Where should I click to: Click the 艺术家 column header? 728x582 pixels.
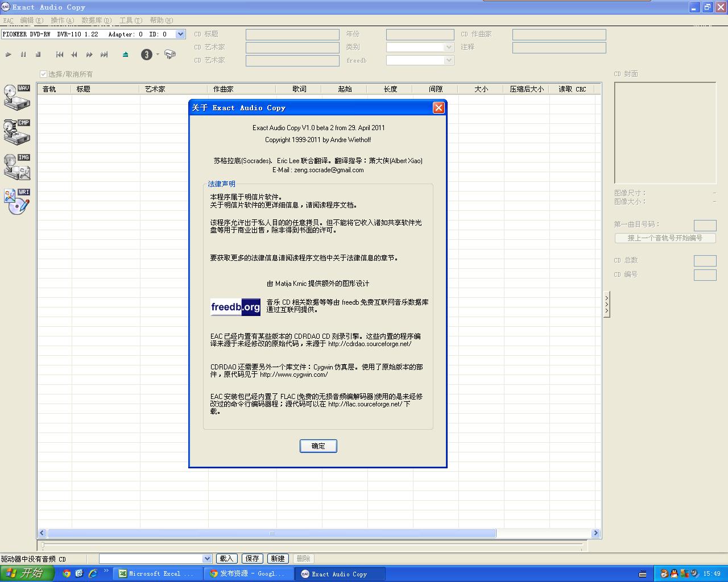click(x=174, y=89)
